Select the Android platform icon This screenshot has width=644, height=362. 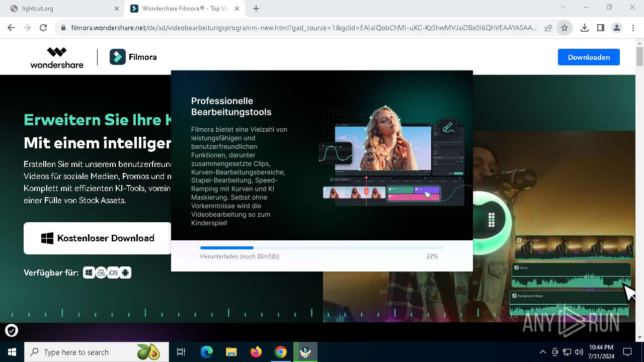(x=125, y=273)
